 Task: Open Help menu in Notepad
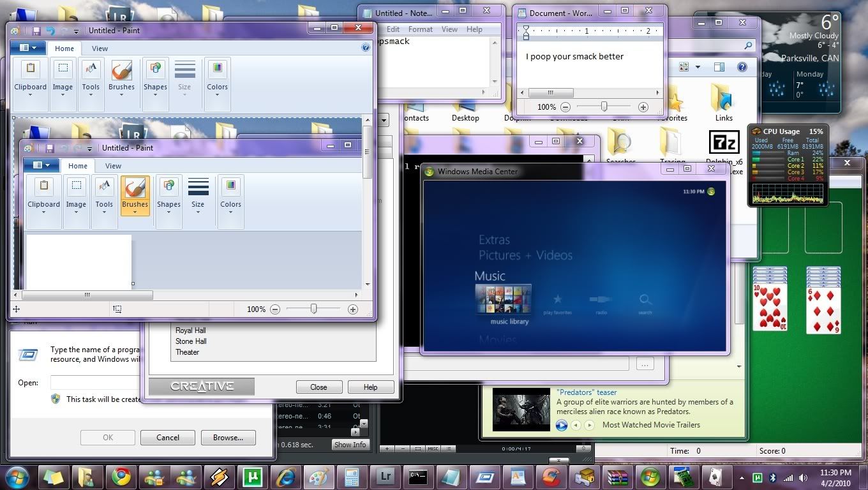(474, 29)
